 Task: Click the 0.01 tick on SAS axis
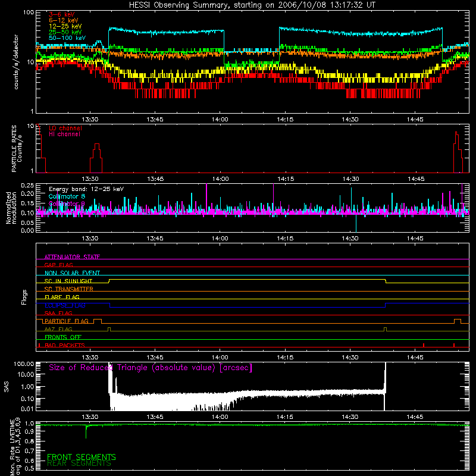27,409
